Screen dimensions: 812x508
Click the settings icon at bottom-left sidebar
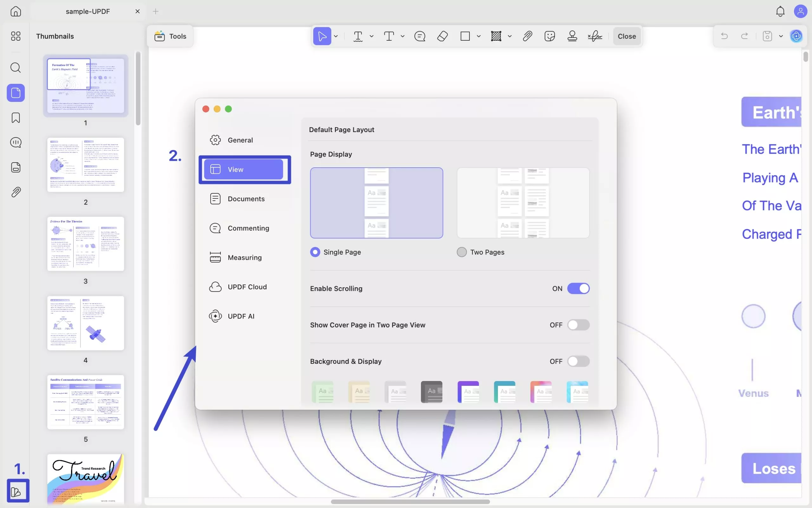(16, 492)
